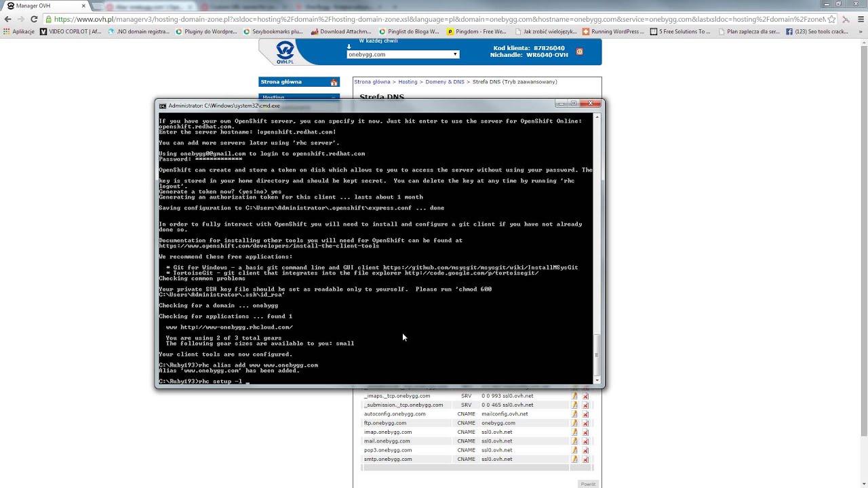Screen dimensions: 868x488
Task: Edit the pop3.onebygg.com CNAME record
Action: [574, 450]
